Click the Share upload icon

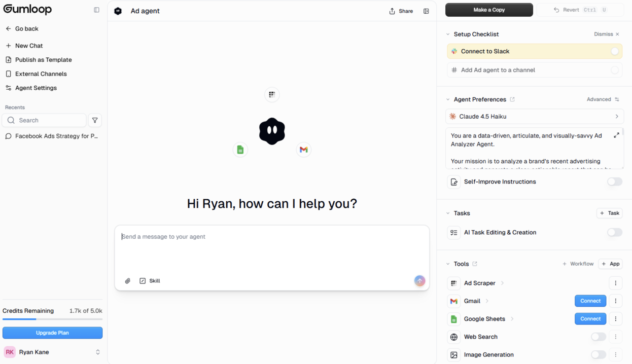pyautogui.click(x=392, y=11)
